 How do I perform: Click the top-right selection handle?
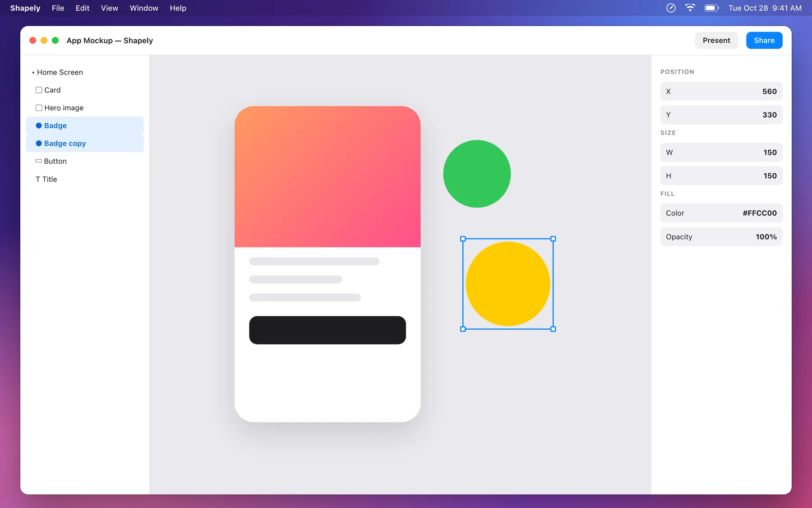click(x=553, y=239)
